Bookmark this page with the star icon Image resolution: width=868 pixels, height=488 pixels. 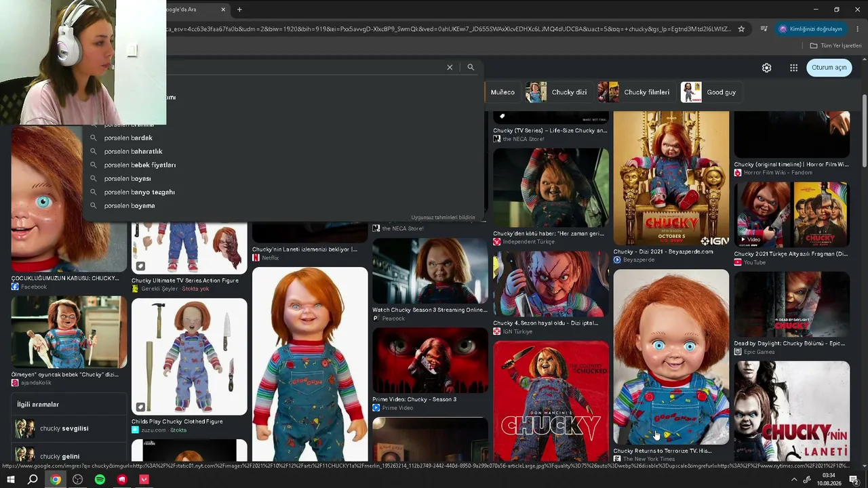[741, 29]
